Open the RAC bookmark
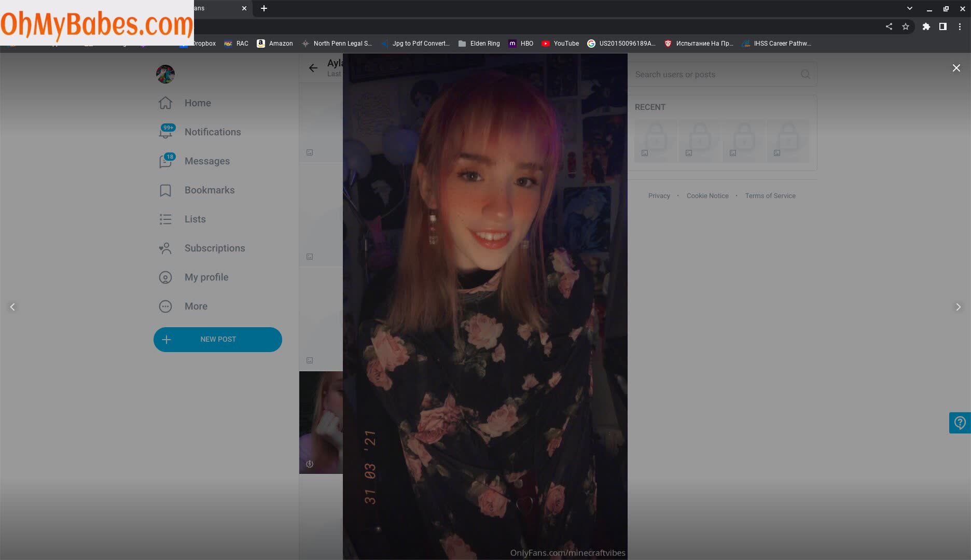971x560 pixels. [x=236, y=44]
